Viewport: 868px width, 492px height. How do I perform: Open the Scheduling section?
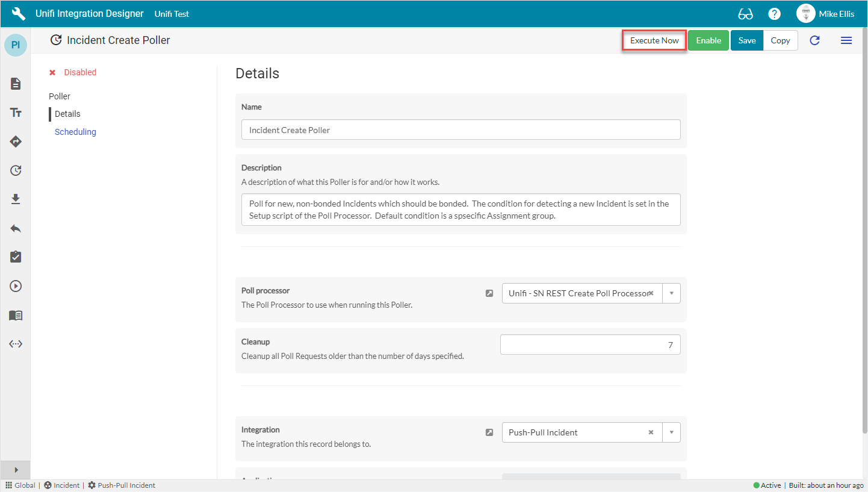click(x=75, y=132)
